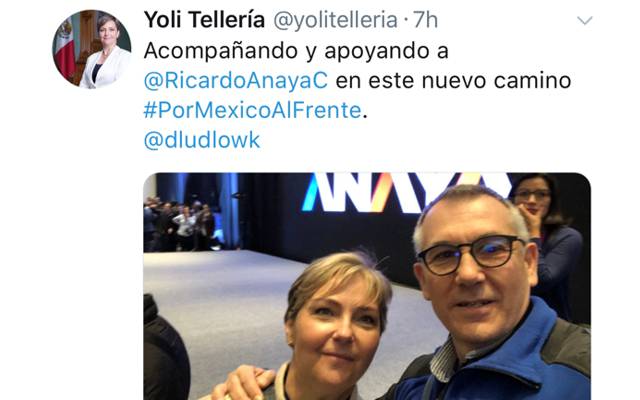Select the text 'Acompañando y apoyando a'
This screenshot has height=400, width=640.
tap(296, 51)
